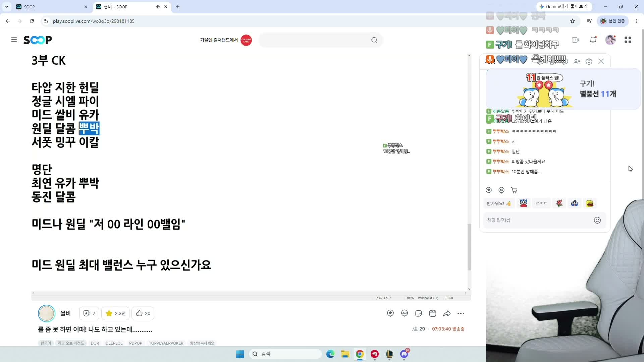The image size is (644, 362).
Task: Open chat settings gear
Action: tap(589, 61)
